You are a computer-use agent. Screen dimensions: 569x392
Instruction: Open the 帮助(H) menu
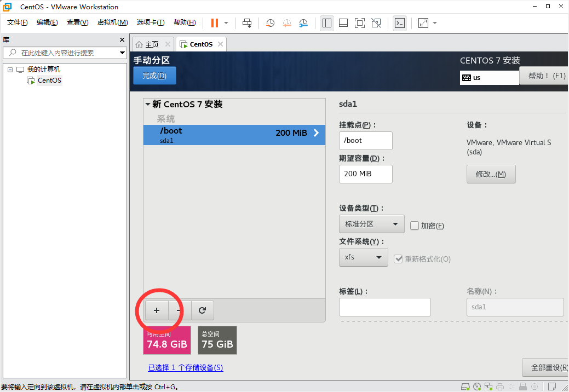185,22
